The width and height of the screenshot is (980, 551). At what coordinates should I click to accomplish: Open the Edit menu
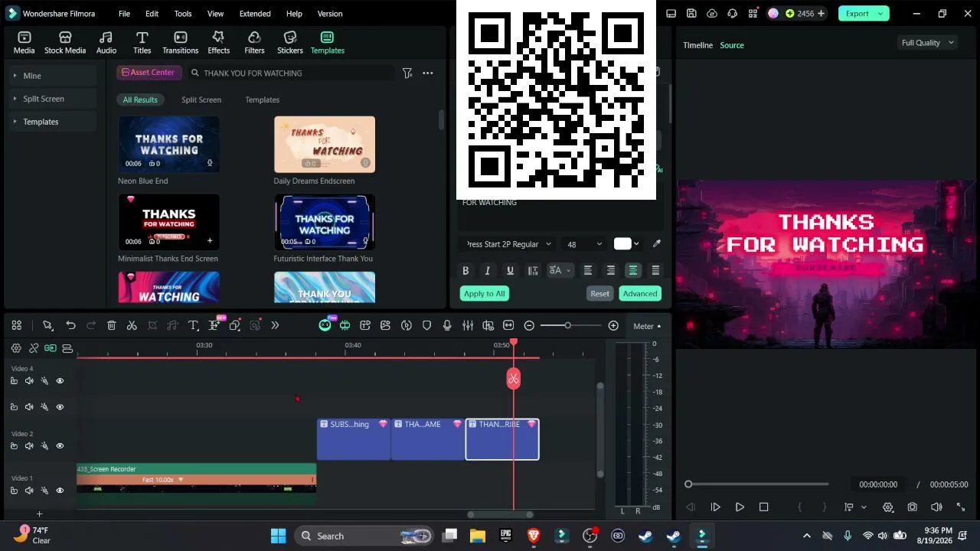[152, 14]
